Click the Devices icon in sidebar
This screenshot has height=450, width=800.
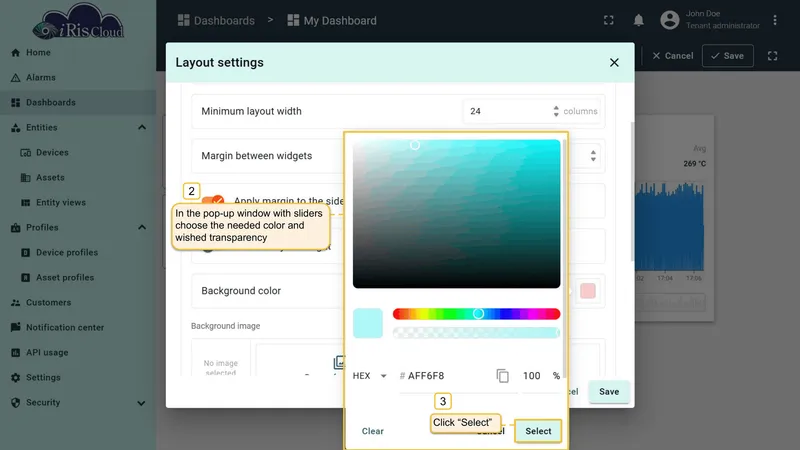(x=26, y=153)
